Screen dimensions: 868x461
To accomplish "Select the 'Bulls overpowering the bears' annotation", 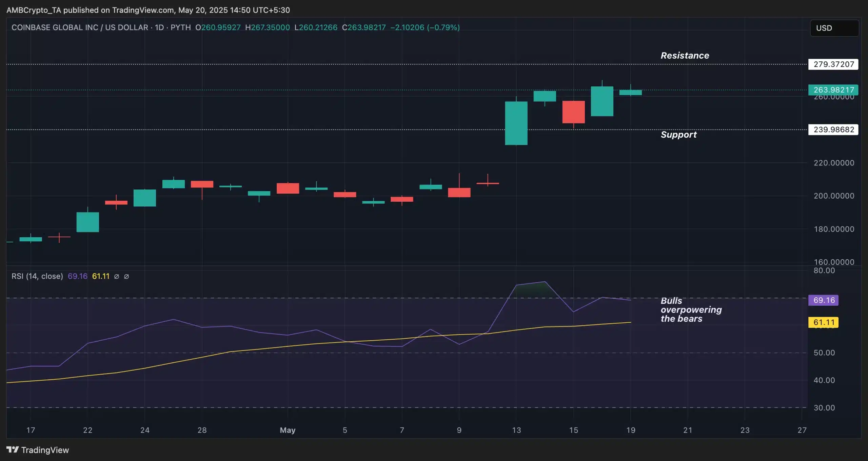I will [x=691, y=310].
